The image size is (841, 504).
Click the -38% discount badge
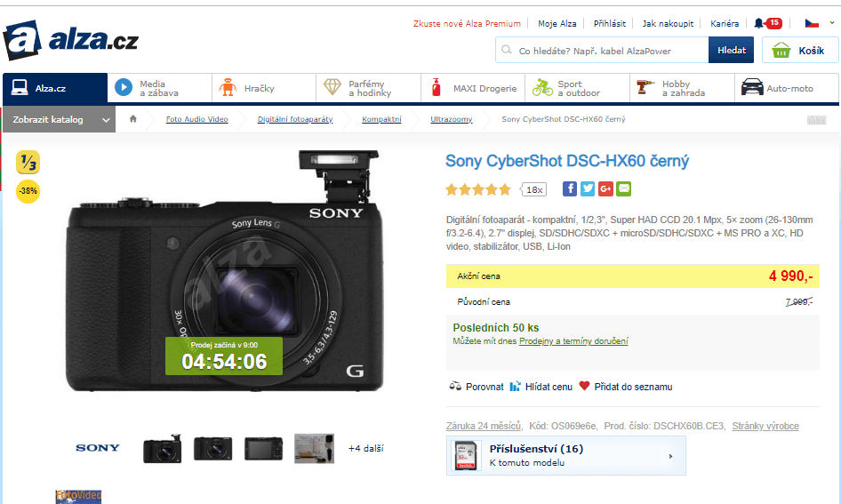28,191
